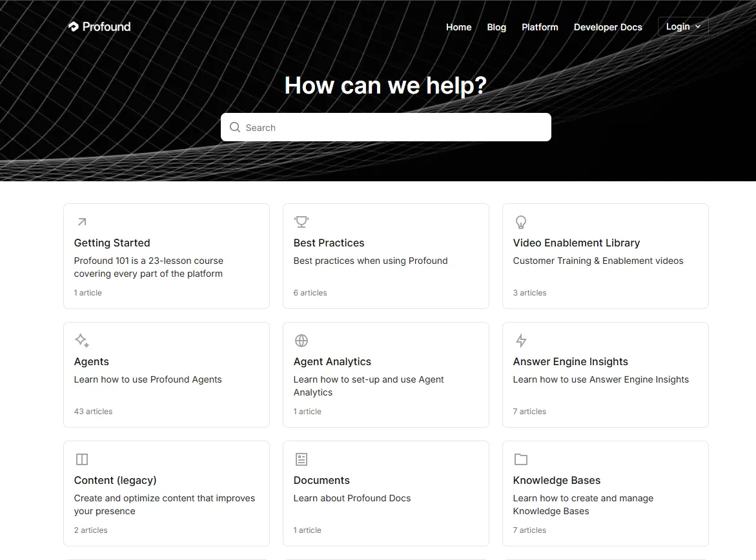Click the document icon on Documents card
This screenshot has width=756, height=560.
[301, 459]
